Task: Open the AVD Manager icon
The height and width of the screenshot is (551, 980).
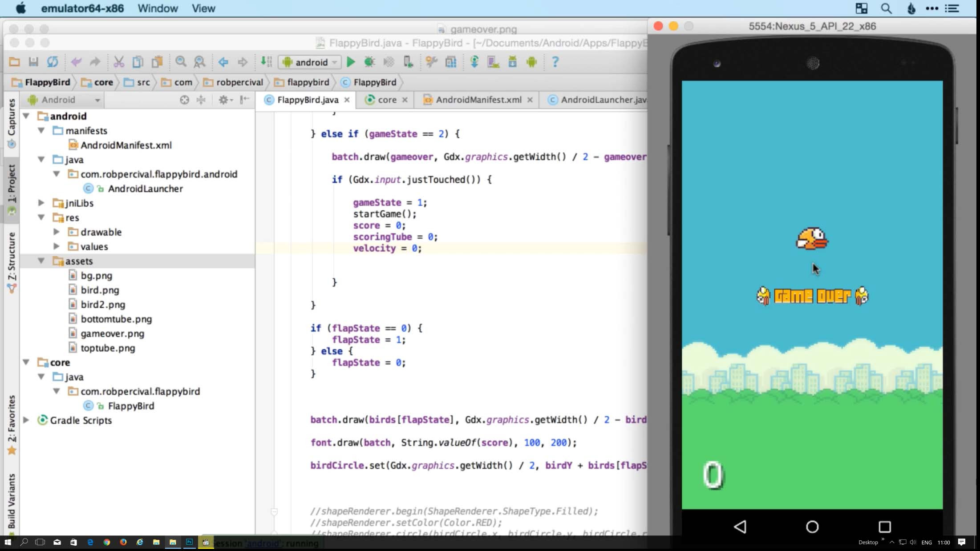Action: 493,62
